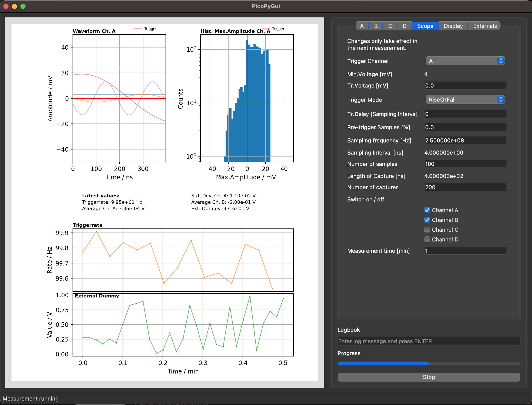The width and height of the screenshot is (532, 405).
Task: Select channel tab C
Action: [390, 26]
